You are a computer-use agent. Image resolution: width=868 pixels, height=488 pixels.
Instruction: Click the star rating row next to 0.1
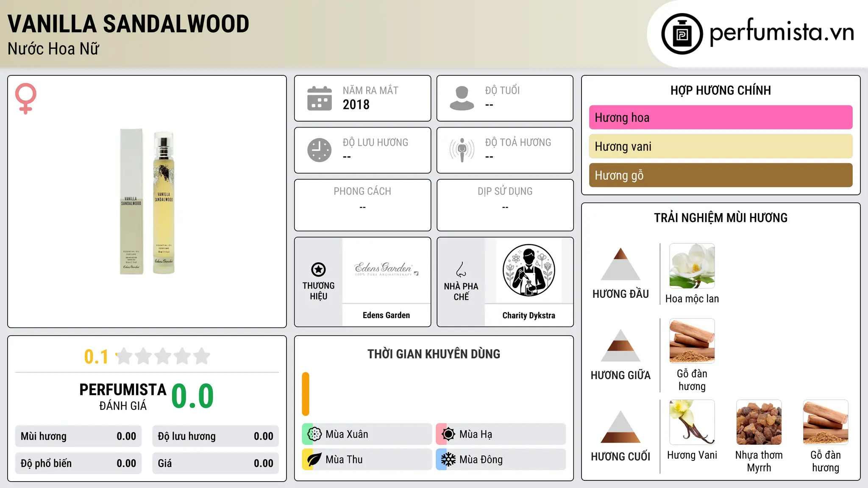click(x=163, y=356)
